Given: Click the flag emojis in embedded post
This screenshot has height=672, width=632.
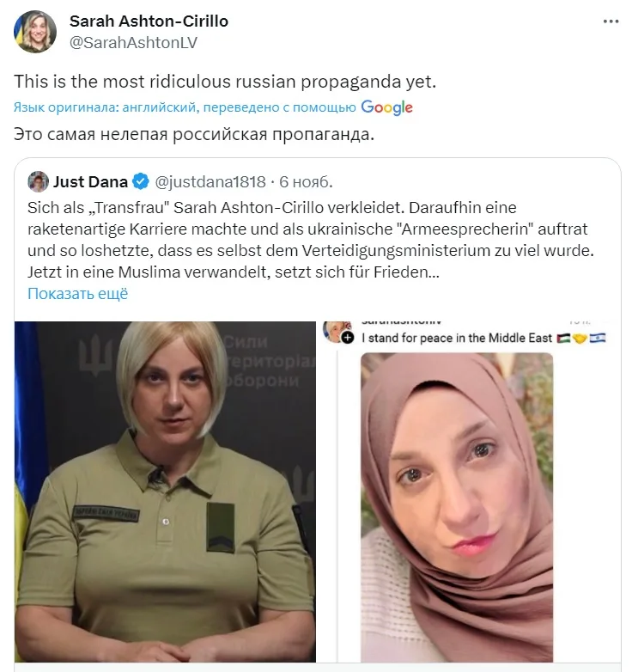Looking at the screenshot, I should pos(581,338).
